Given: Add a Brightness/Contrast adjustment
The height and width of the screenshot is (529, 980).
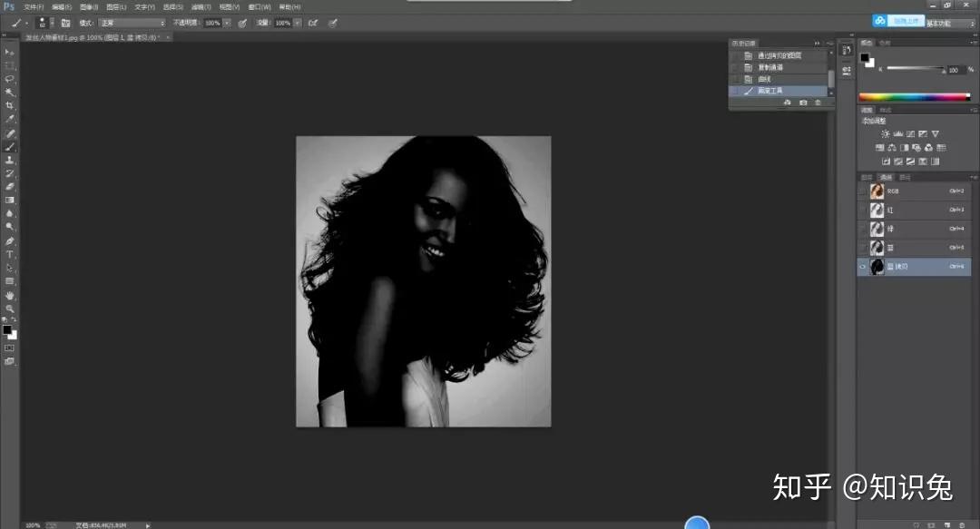Looking at the screenshot, I should (x=886, y=133).
